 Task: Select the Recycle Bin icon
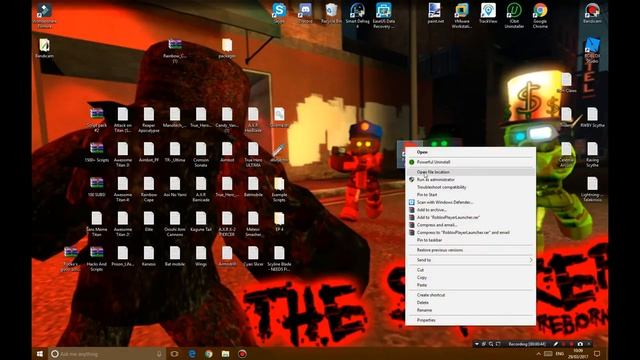pyautogui.click(x=331, y=13)
